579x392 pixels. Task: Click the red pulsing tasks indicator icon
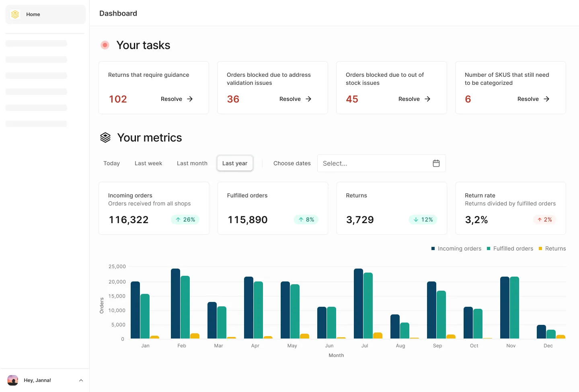point(105,45)
